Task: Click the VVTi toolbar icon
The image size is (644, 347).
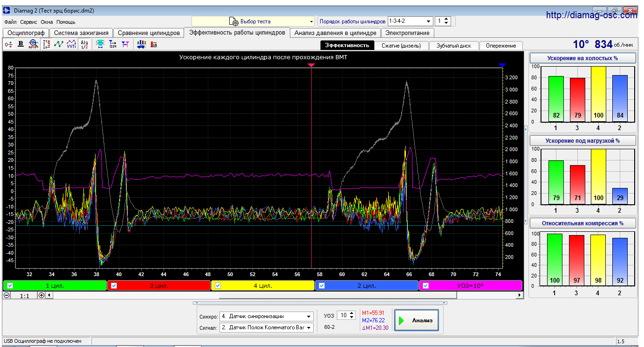Action: 71,44
